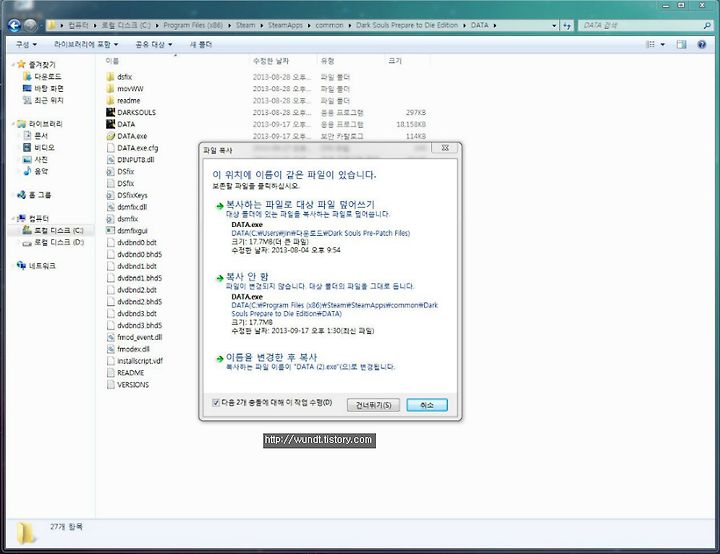Open 사진 library
Image resolution: width=720 pixels, height=554 pixels.
[x=41, y=159]
